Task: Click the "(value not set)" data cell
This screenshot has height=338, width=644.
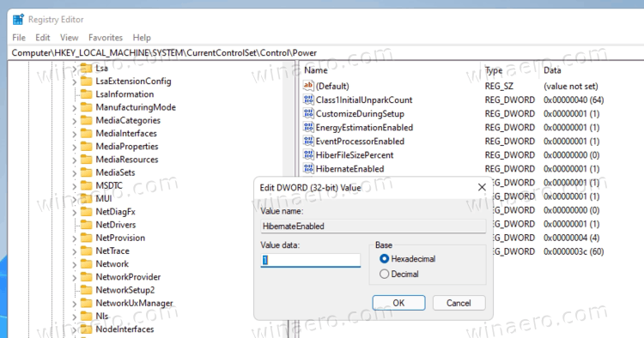Action: tap(571, 86)
